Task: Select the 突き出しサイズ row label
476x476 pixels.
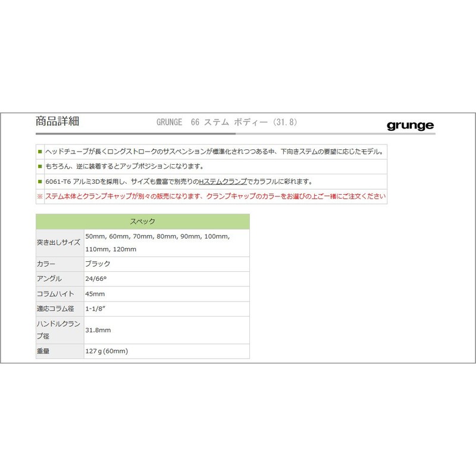Action: (x=59, y=243)
